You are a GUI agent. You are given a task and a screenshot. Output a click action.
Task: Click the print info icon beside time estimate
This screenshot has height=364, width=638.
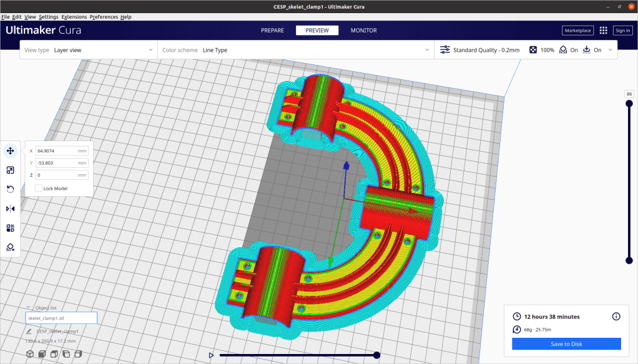tap(616, 317)
